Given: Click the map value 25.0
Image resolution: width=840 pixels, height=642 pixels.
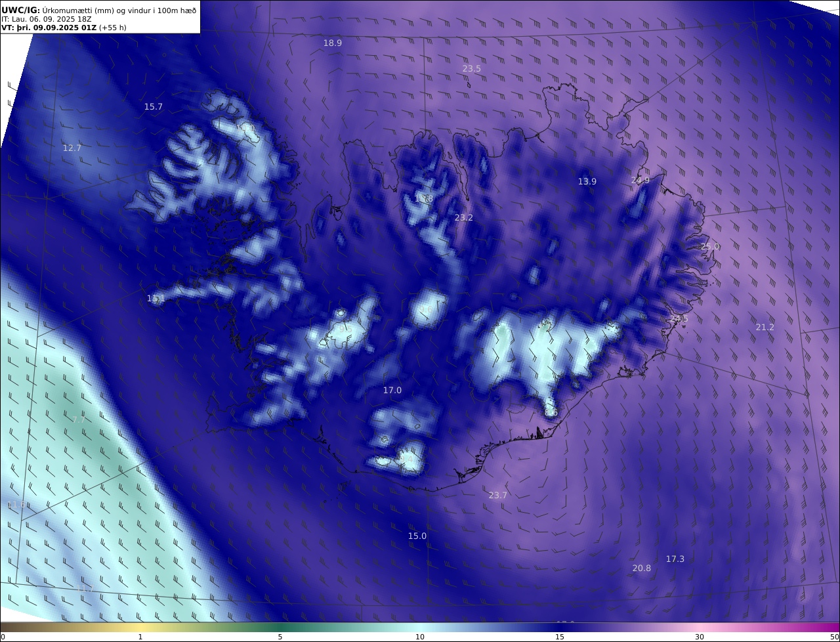Looking at the screenshot, I should tap(710, 247).
